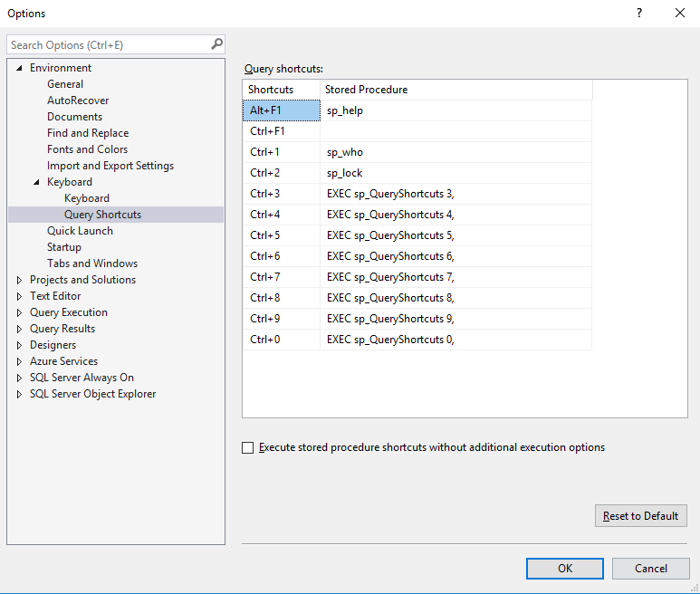Select the Alt+F1 shortcut cell
The width and height of the screenshot is (700, 594).
[x=282, y=110]
